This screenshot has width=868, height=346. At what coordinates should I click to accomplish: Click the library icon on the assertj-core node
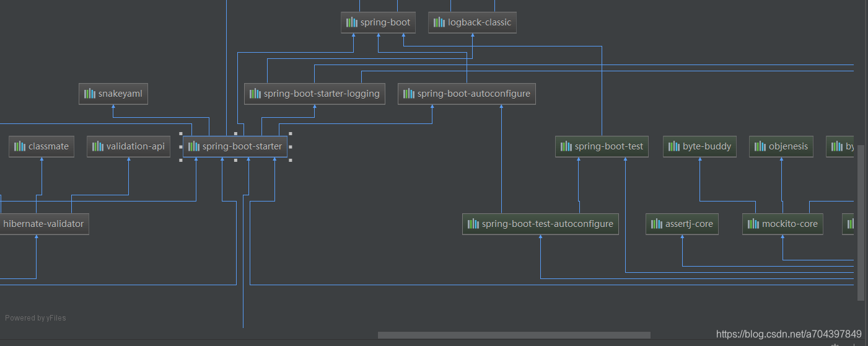657,224
